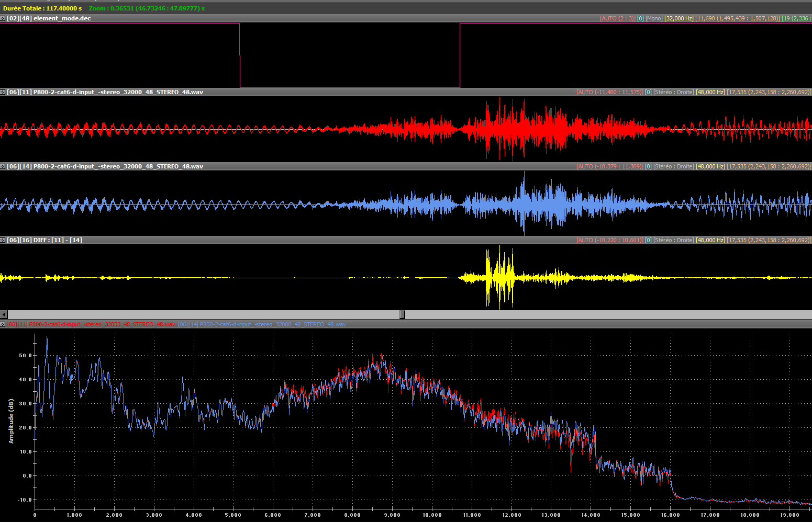Click the [32,000 Hz] sample rate label
The height and width of the screenshot is (522, 812).
(x=678, y=18)
